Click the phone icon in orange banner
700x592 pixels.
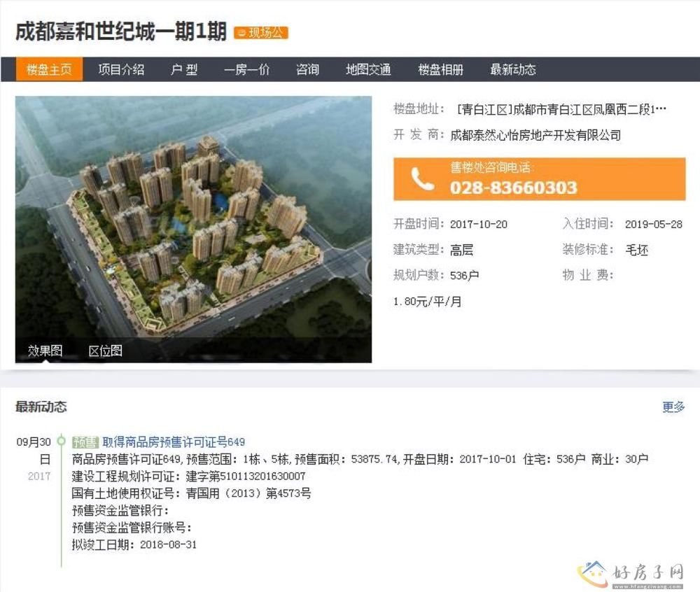422,179
